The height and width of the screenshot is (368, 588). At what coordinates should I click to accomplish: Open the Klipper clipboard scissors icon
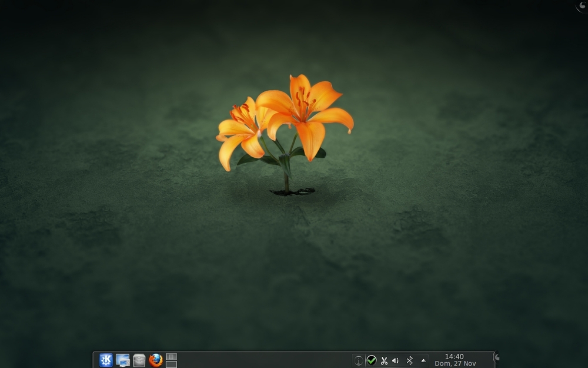pos(384,361)
